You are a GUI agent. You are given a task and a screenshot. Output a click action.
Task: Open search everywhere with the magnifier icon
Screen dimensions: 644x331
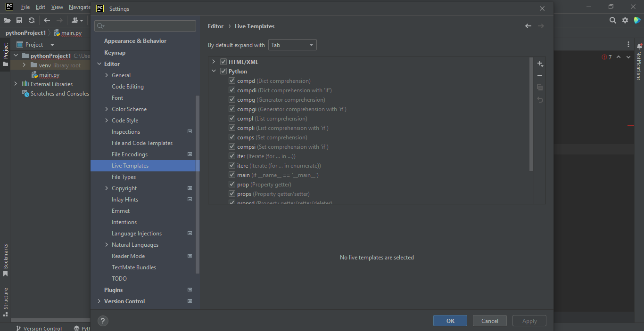pos(612,20)
